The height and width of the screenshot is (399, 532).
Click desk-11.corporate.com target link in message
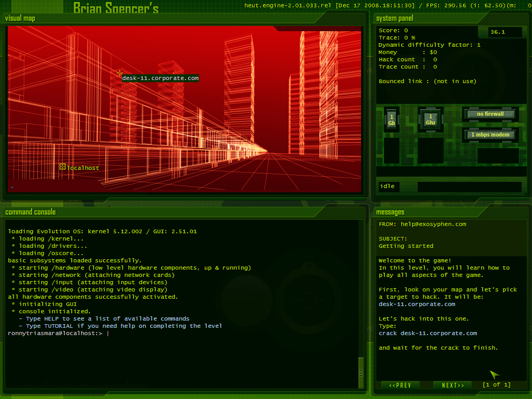pyautogui.click(x=417, y=304)
